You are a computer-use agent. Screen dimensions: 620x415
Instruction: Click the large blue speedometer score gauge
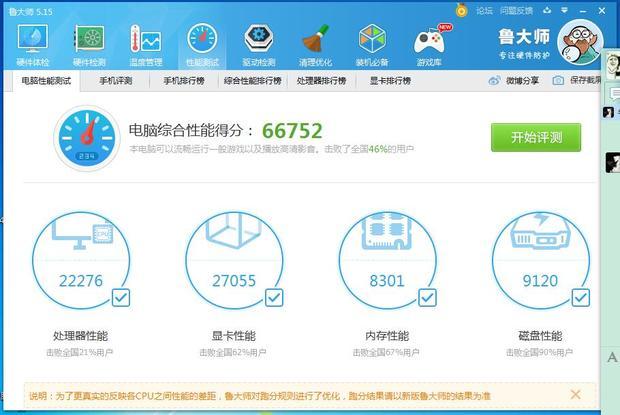coord(87,138)
